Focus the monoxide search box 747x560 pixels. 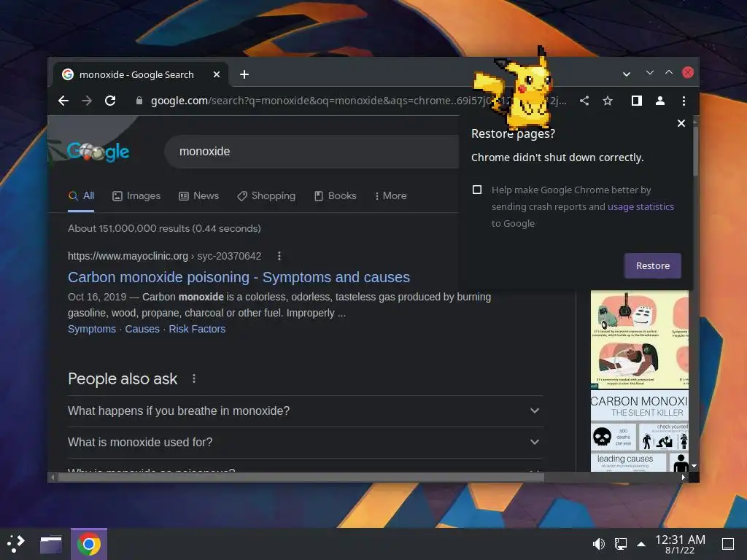[312, 152]
